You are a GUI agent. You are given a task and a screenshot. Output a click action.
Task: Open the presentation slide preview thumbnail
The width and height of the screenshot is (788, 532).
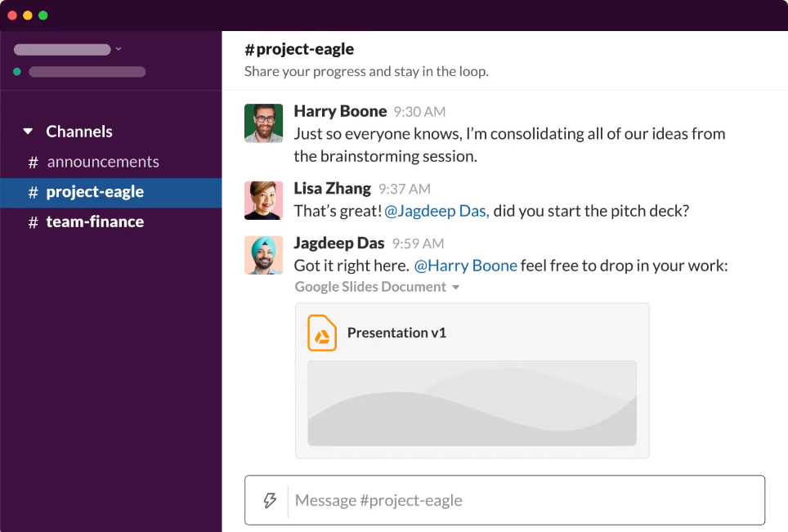[472, 404]
